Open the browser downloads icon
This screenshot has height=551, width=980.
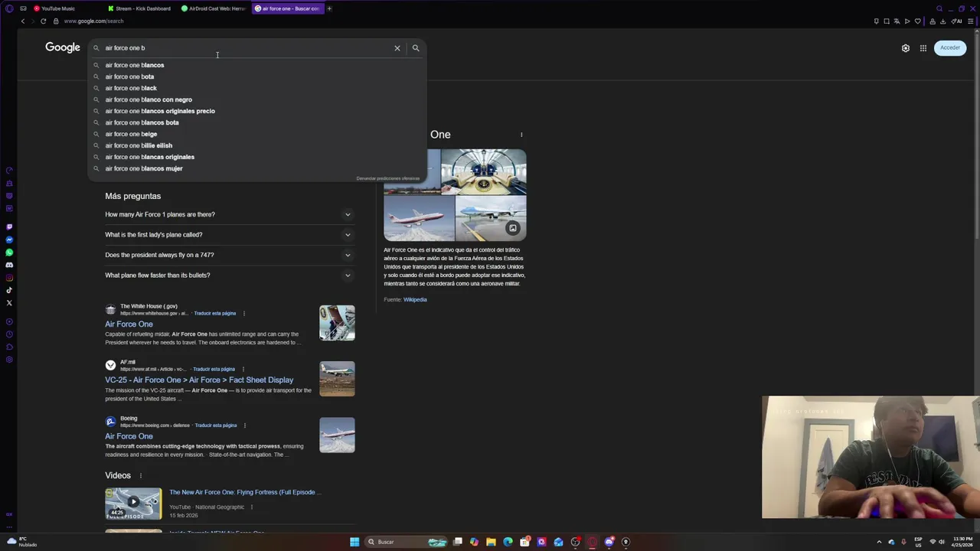(942, 21)
